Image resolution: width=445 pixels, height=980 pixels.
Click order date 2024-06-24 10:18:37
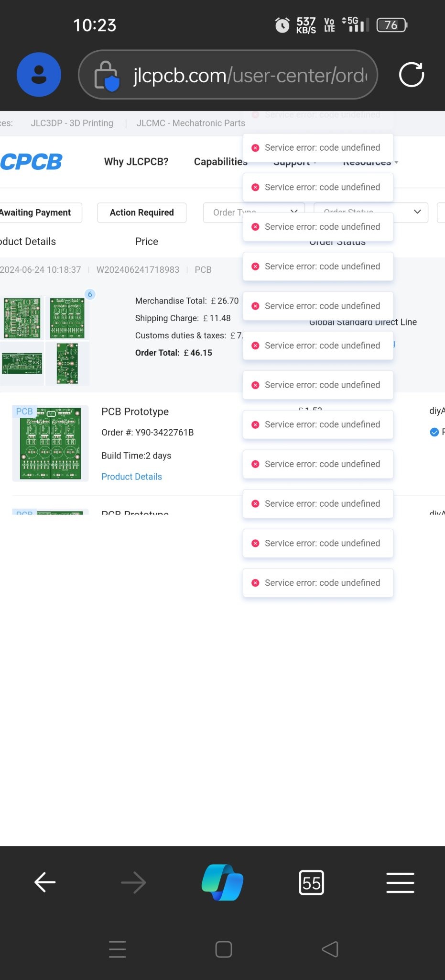[41, 270]
